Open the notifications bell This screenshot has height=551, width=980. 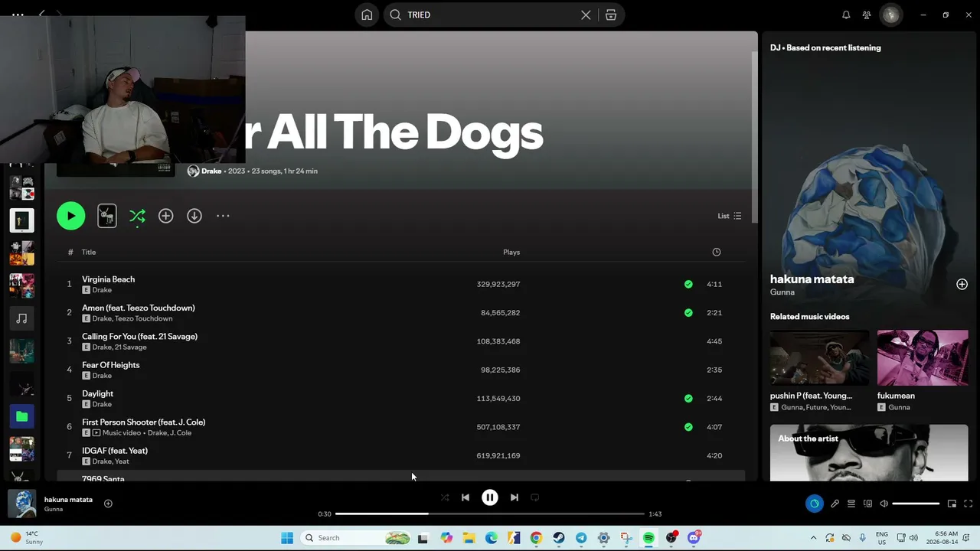click(846, 15)
